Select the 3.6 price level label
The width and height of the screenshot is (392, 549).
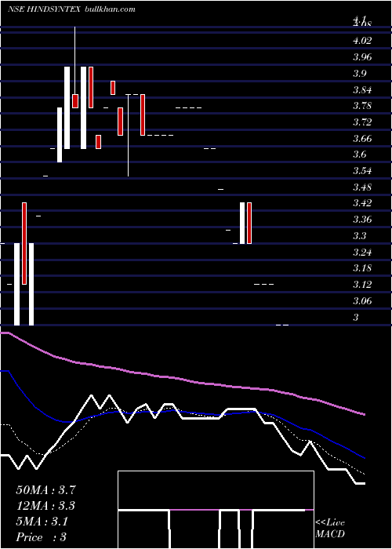(359, 155)
